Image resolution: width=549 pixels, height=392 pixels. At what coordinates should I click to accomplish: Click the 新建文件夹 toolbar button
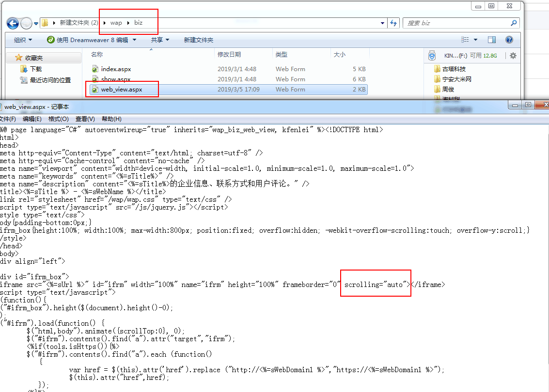[198, 40]
